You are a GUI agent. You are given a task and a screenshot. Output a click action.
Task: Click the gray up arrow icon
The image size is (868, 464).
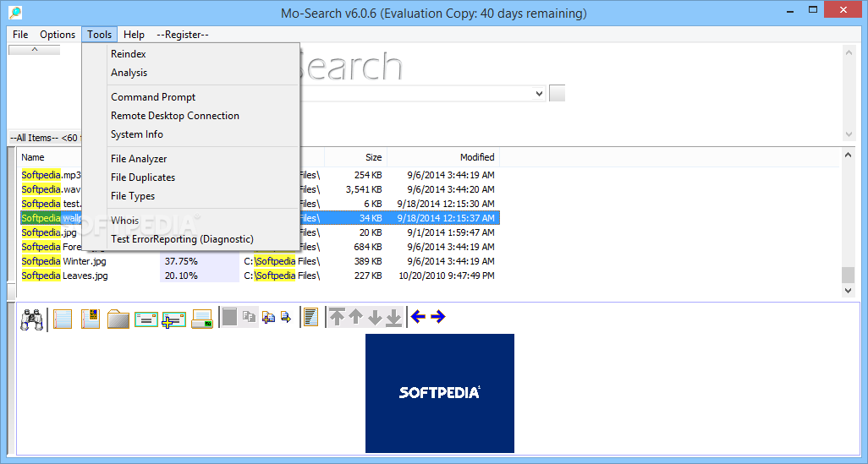356,317
